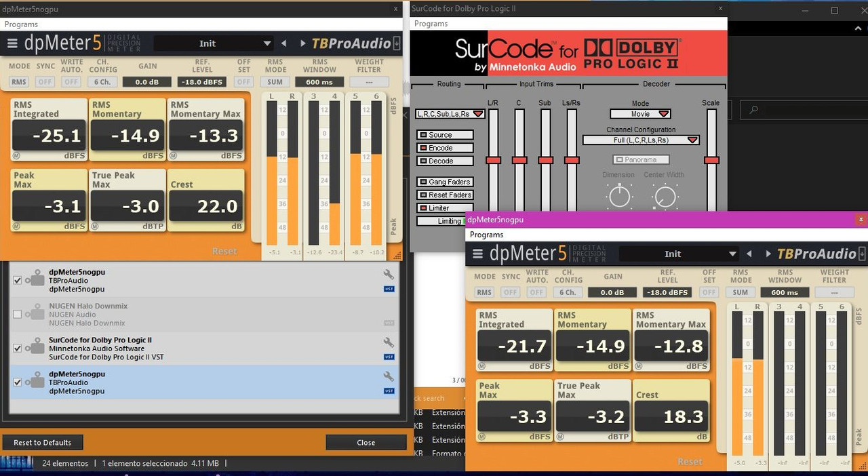
Task: Click Sub input trim fader handle
Action: (546, 160)
